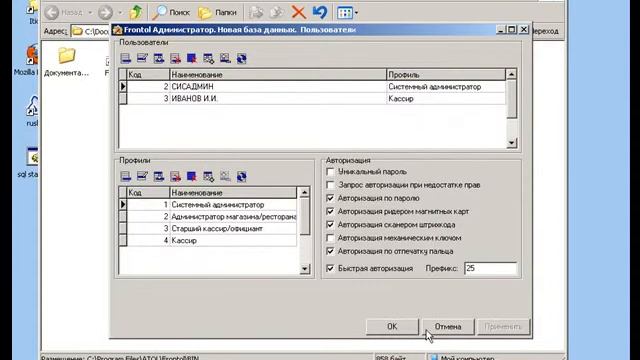Delete selected profile using red-arrow icon in Профили
The image size is (640, 360).
[x=176, y=176]
